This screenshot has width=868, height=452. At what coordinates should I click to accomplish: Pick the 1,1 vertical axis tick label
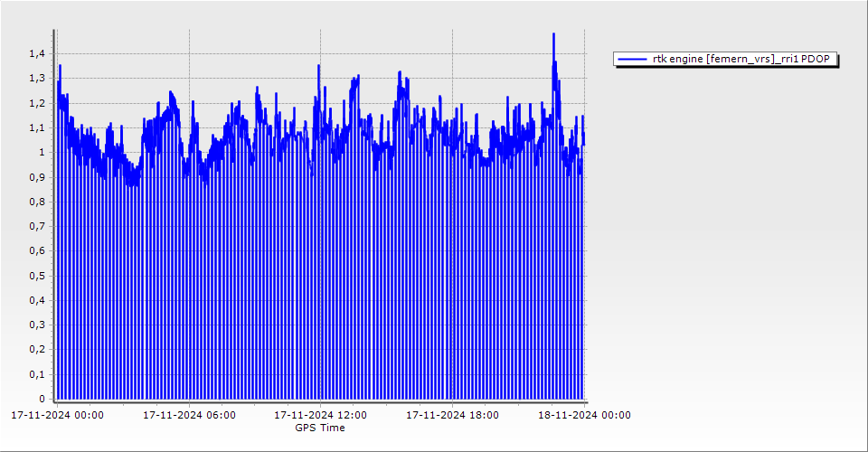[35, 127]
